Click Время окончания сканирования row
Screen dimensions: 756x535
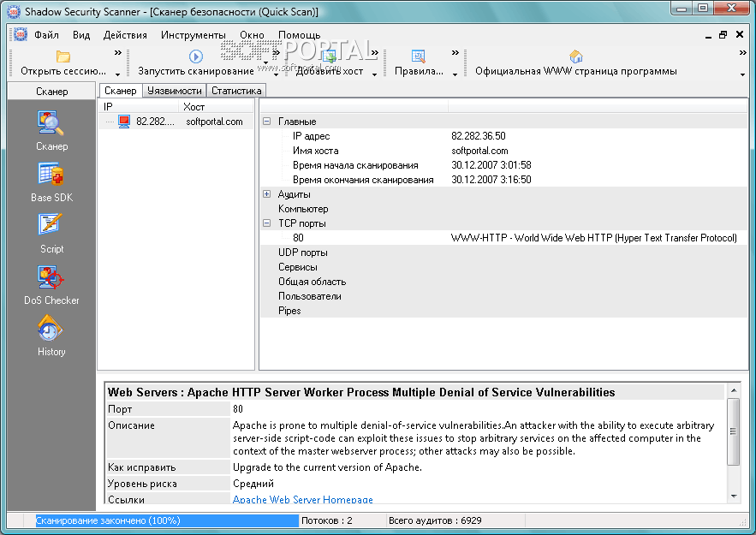point(503,179)
